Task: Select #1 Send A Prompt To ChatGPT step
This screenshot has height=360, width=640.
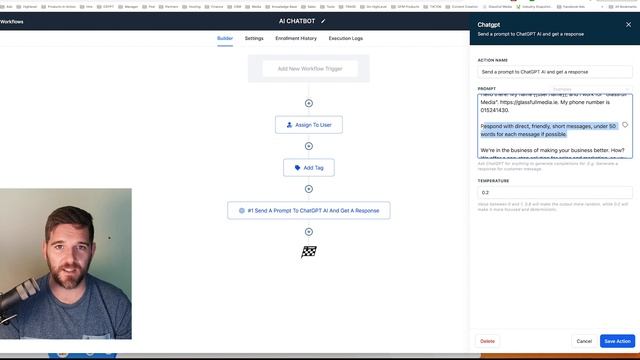Action: tap(309, 211)
